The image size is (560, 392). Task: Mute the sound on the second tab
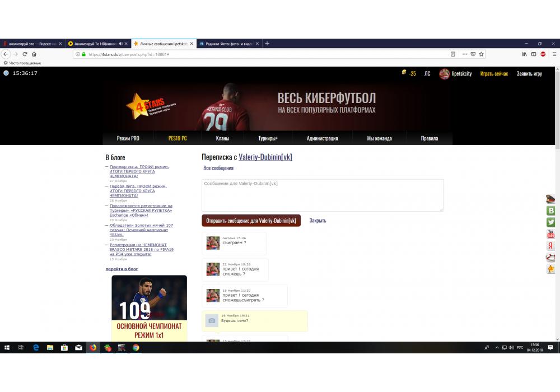click(x=121, y=43)
